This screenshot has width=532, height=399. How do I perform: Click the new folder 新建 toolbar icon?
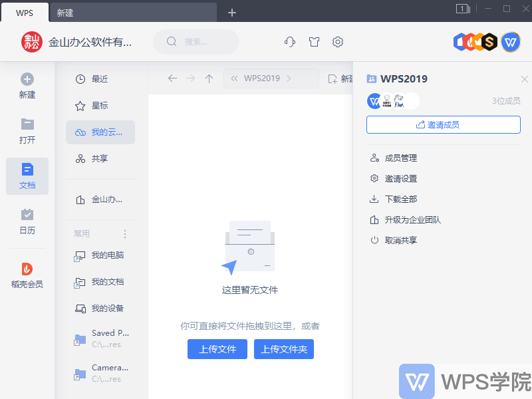(x=340, y=79)
